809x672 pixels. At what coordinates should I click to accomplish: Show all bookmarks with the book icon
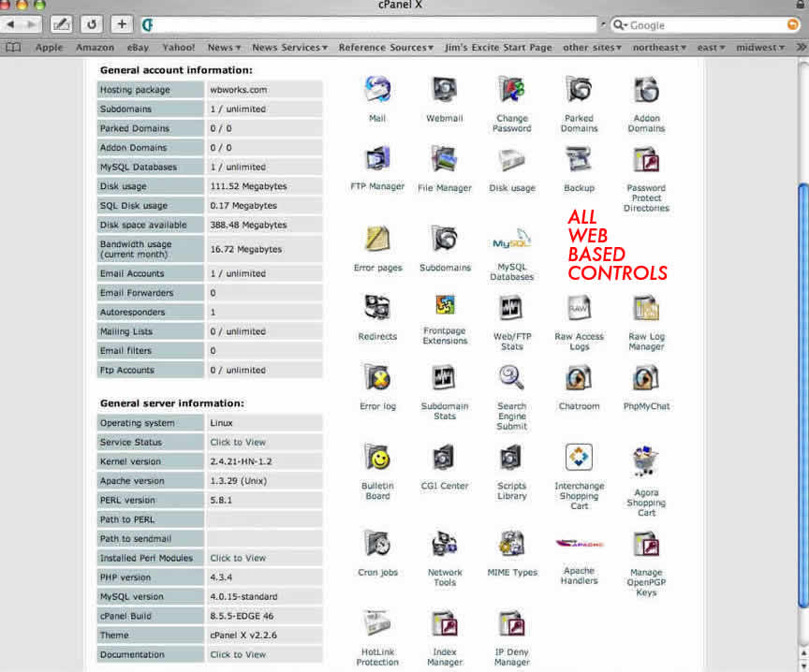coord(13,48)
